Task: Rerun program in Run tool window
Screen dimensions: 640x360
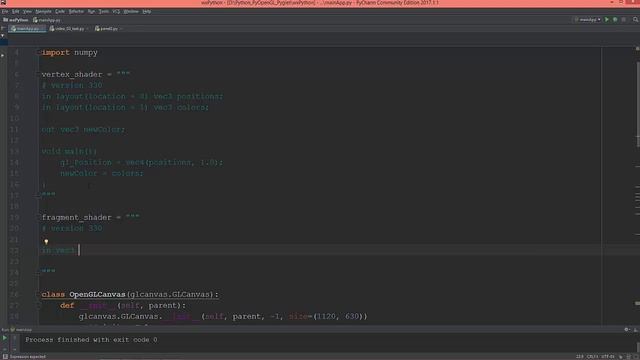Action: click(4, 338)
